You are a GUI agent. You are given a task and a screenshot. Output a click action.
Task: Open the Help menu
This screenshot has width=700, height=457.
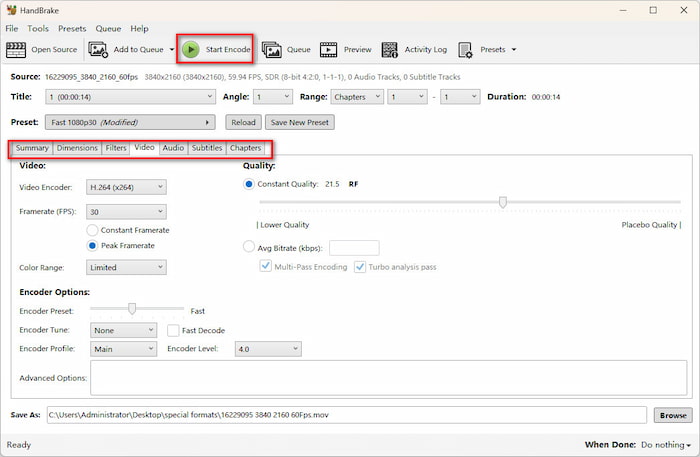tap(139, 29)
